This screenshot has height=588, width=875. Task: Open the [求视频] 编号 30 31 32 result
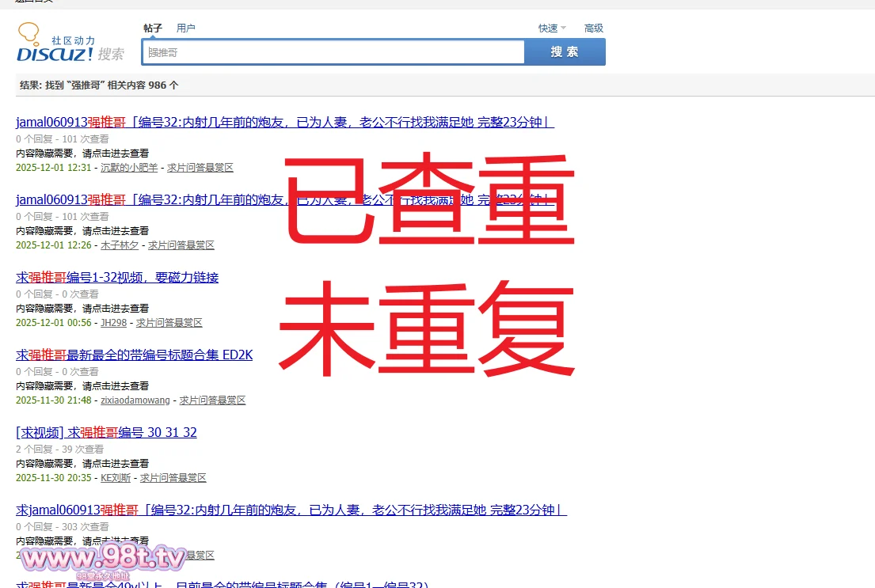[106, 432]
